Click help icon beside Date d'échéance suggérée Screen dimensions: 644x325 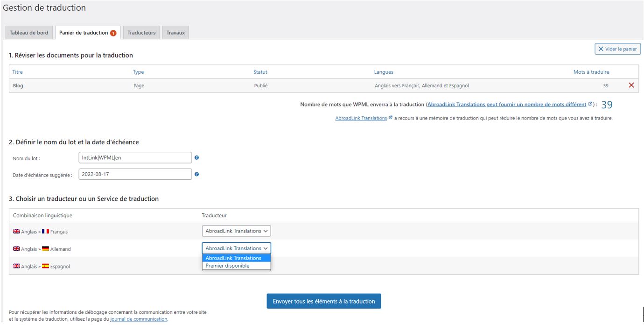[196, 174]
